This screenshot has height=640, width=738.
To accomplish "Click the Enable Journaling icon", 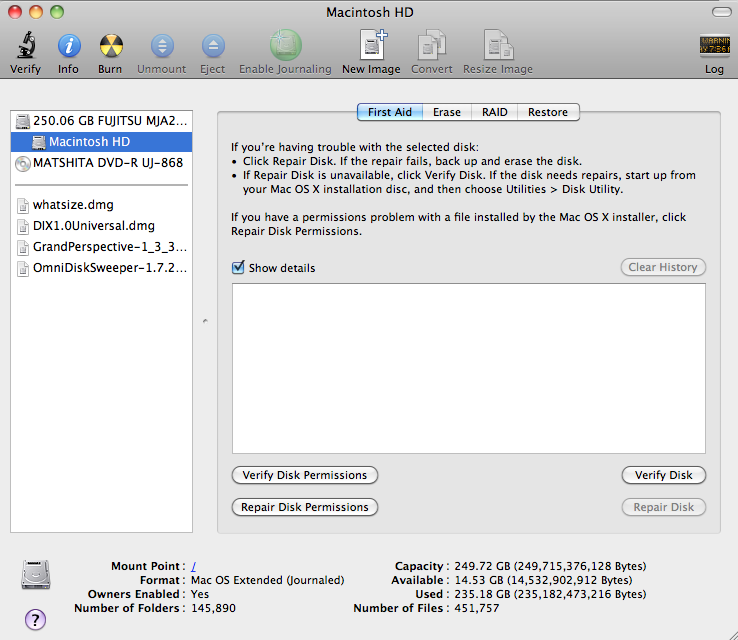I will click(285, 45).
